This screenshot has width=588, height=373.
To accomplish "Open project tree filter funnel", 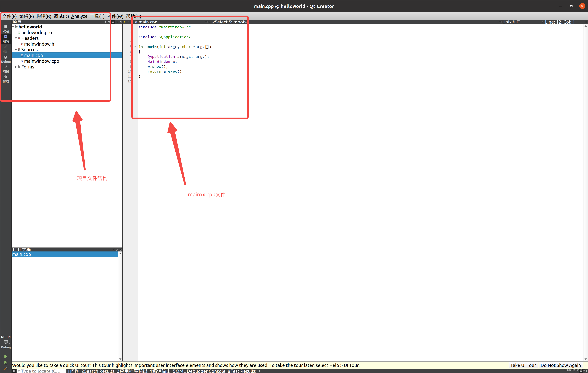I will [x=109, y=22].
